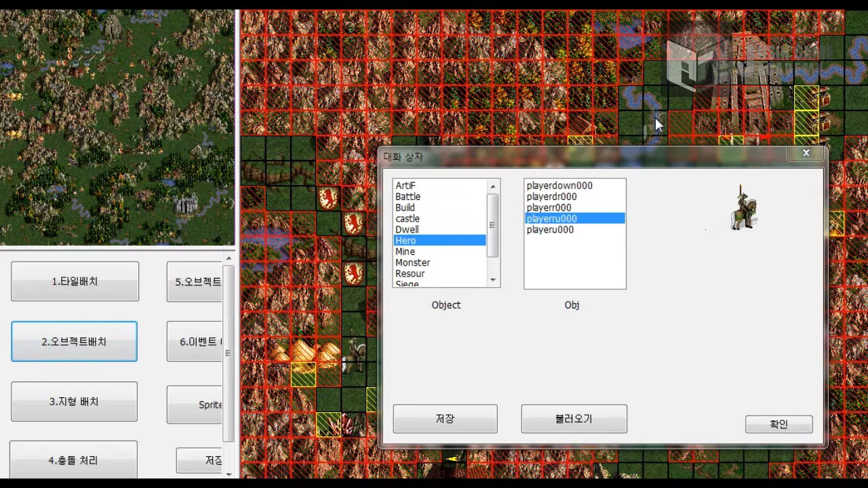Select the 2.오브젝트배치 button
Screen dimensions: 868x488
pos(74,342)
